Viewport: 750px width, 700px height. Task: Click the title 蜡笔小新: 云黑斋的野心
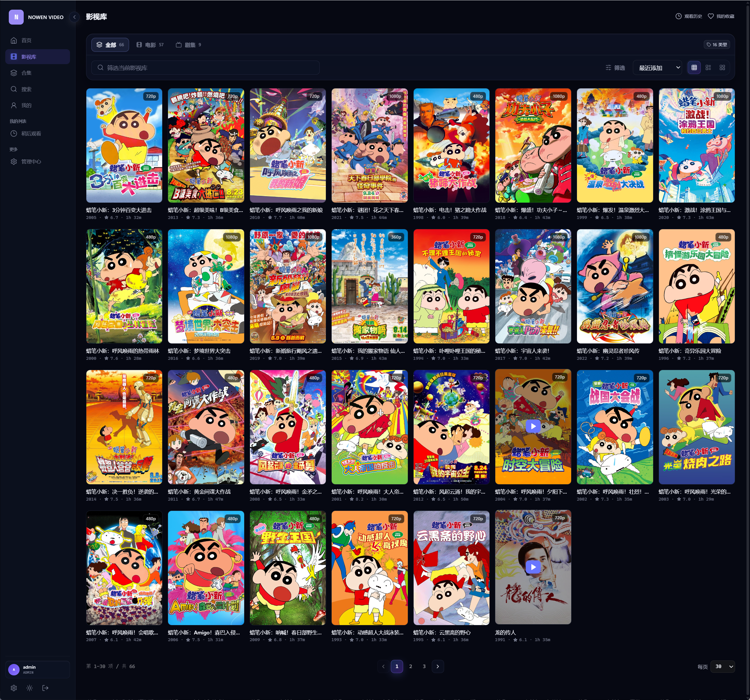tap(442, 632)
